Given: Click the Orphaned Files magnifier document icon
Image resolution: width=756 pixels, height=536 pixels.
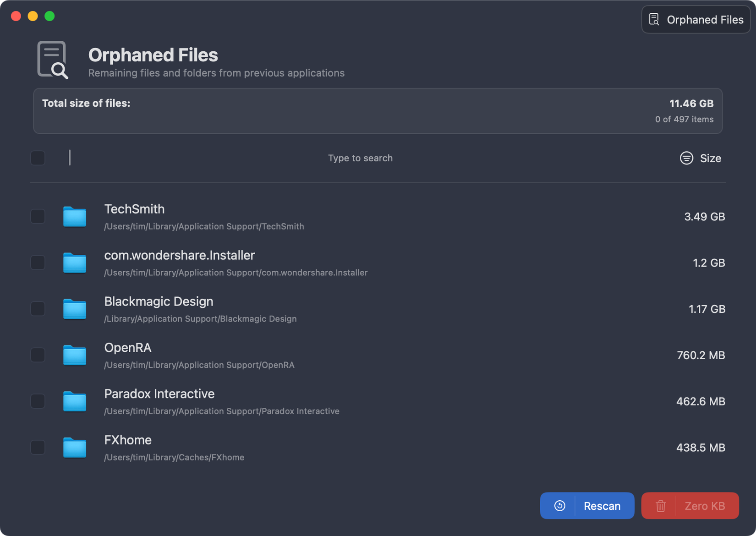Looking at the screenshot, I should click(x=53, y=60).
